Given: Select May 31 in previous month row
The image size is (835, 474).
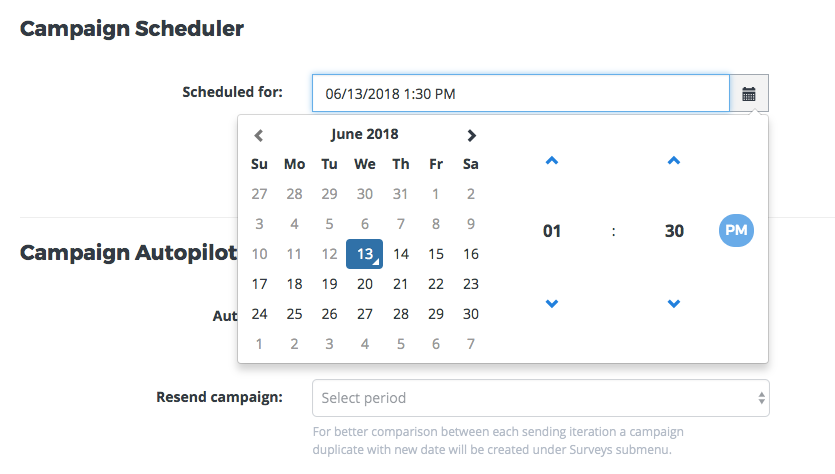Looking at the screenshot, I should click(x=401, y=194).
